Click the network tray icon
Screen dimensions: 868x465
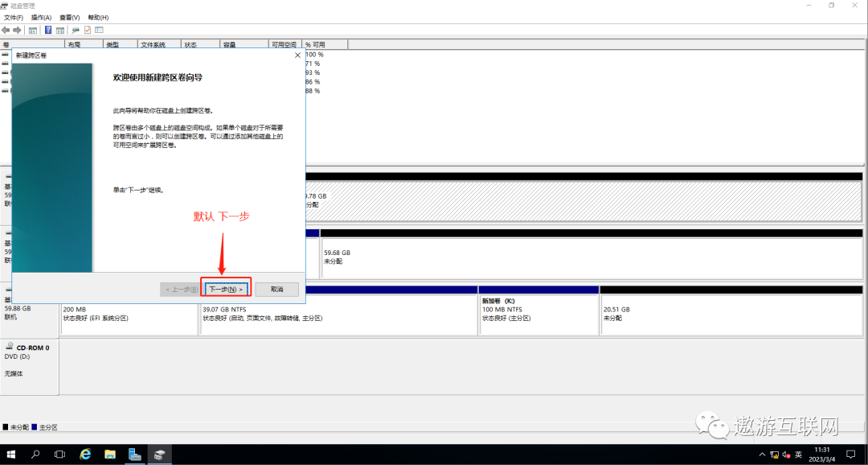pyautogui.click(x=775, y=455)
